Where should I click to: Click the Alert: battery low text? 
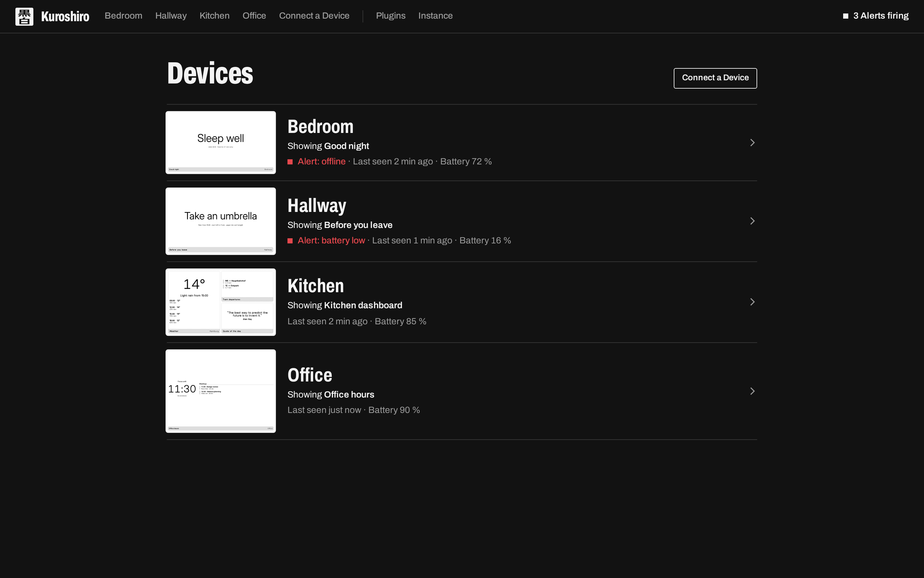coord(331,241)
